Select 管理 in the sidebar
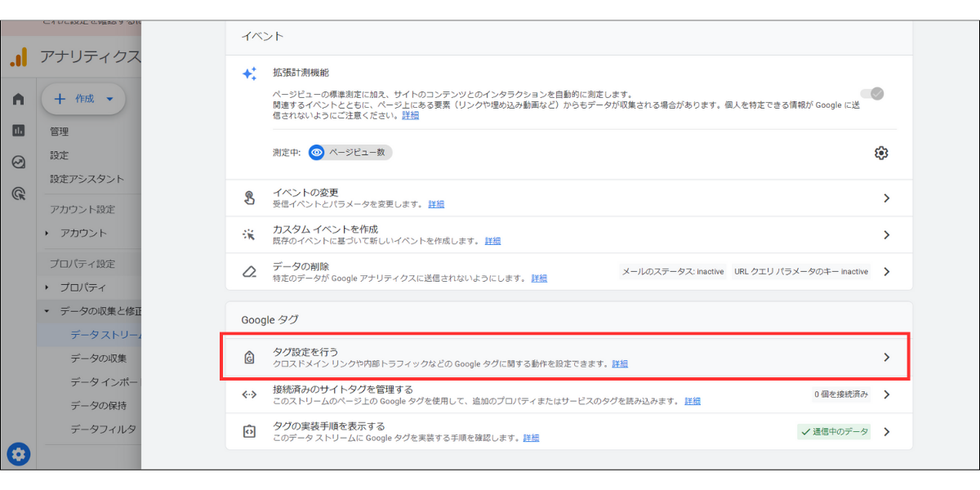980x490 pixels. click(59, 131)
